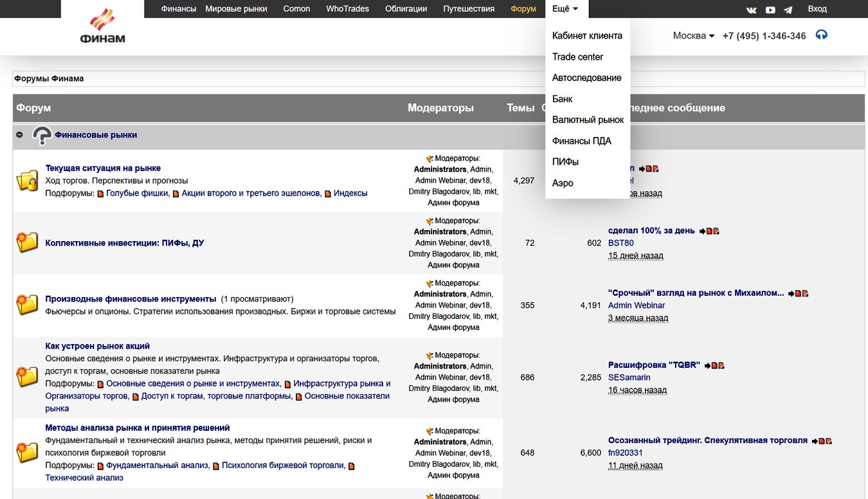Click the small icon before Акции второго эшелона

(x=176, y=194)
